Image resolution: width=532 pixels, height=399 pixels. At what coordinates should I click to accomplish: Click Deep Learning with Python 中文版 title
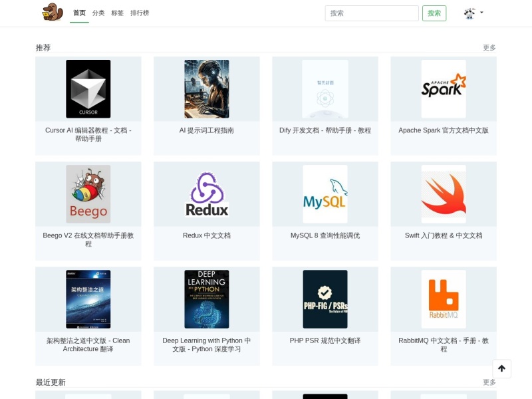coord(207,344)
